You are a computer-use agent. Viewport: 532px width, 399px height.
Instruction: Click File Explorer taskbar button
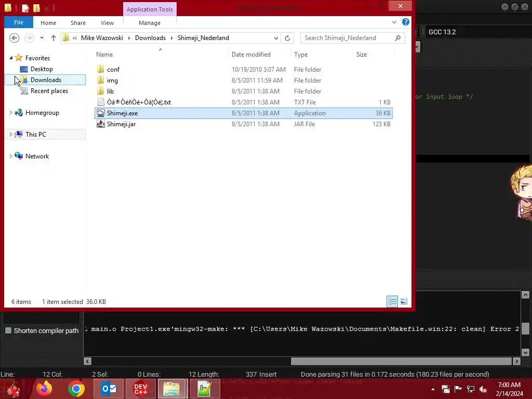172,389
